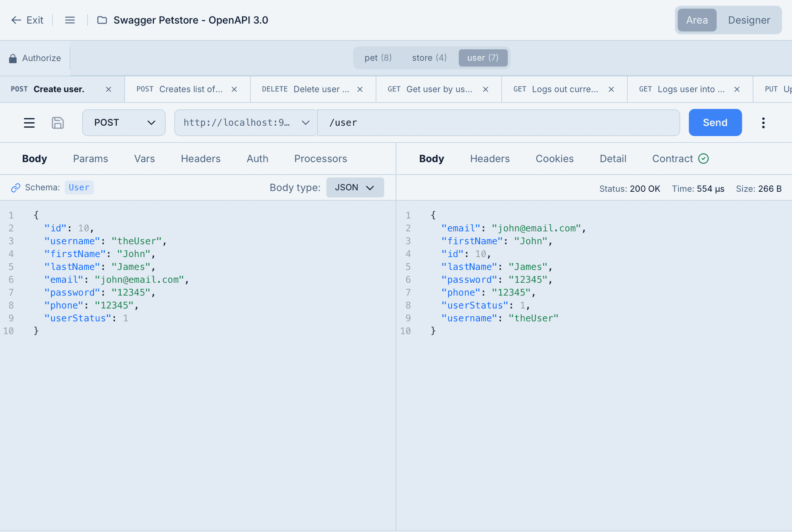Open the JSON body type dropdown

point(355,188)
